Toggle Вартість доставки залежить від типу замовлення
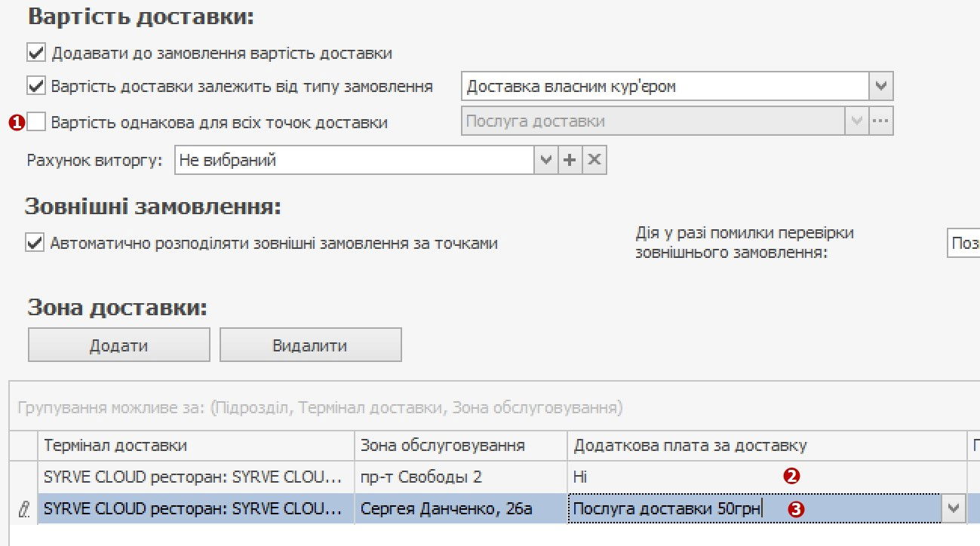This screenshot has width=980, height=546. 35,86
